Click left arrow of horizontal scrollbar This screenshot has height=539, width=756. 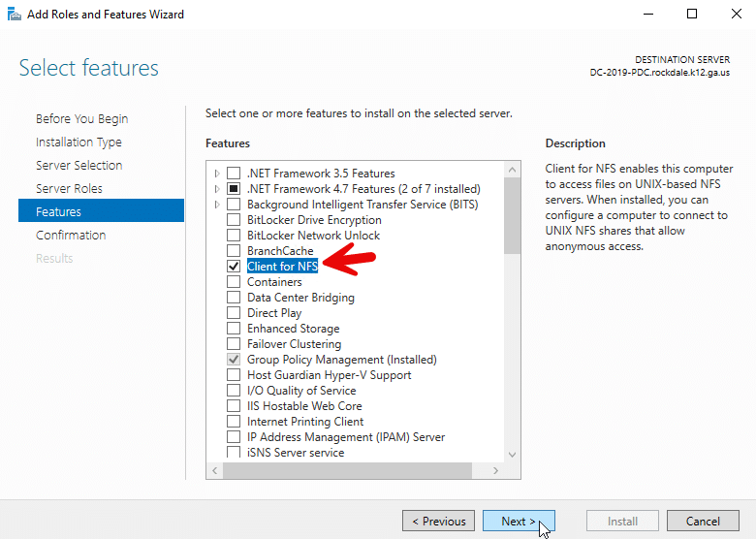(214, 470)
